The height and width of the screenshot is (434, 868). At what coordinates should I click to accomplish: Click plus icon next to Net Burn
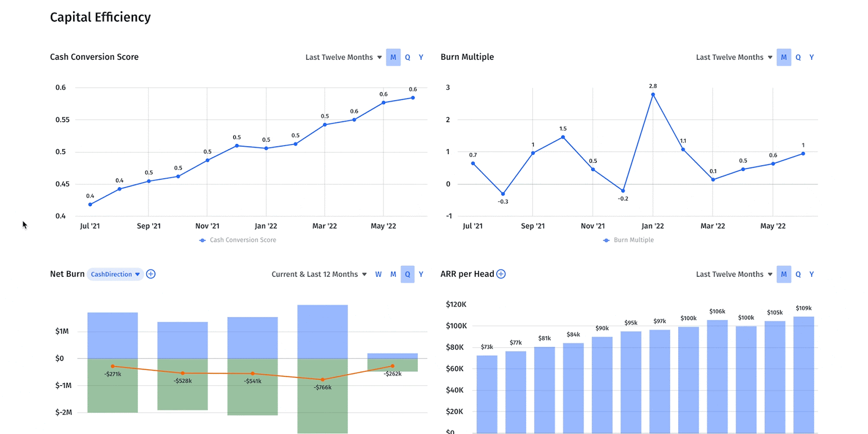(x=151, y=274)
